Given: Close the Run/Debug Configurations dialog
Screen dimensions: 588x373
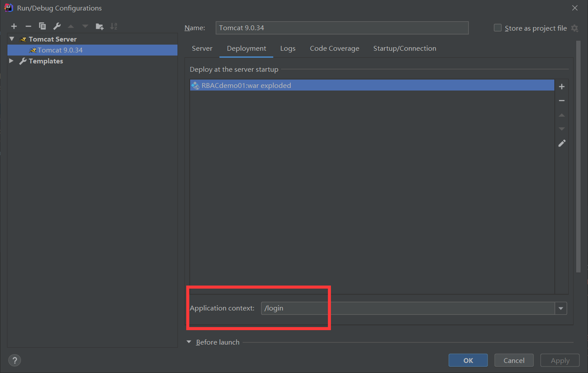Looking at the screenshot, I should coord(574,8).
